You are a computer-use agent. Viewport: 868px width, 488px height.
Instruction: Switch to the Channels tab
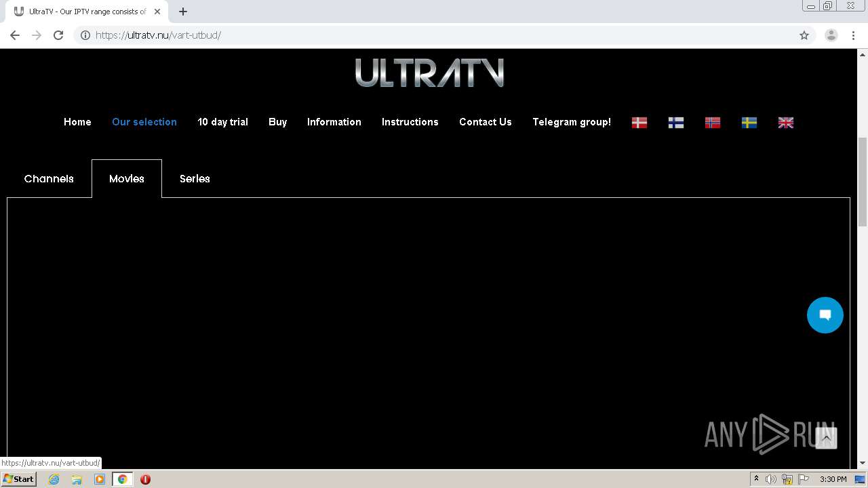pyautogui.click(x=49, y=179)
